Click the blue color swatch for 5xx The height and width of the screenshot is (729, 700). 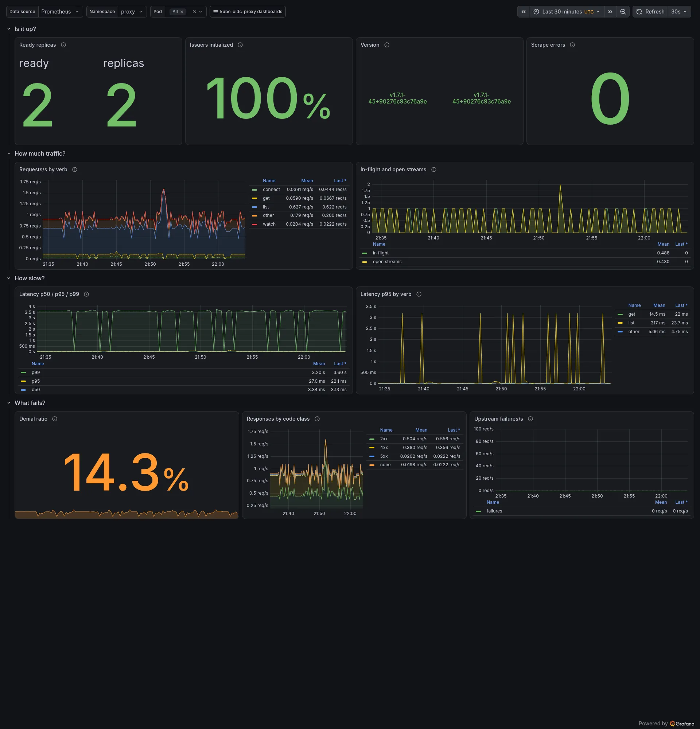tap(372, 456)
